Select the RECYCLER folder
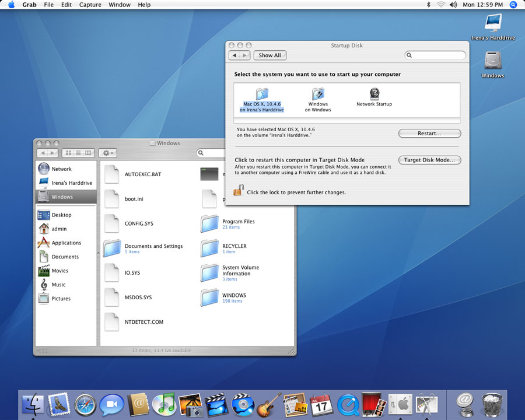The width and height of the screenshot is (525, 420). click(223, 248)
